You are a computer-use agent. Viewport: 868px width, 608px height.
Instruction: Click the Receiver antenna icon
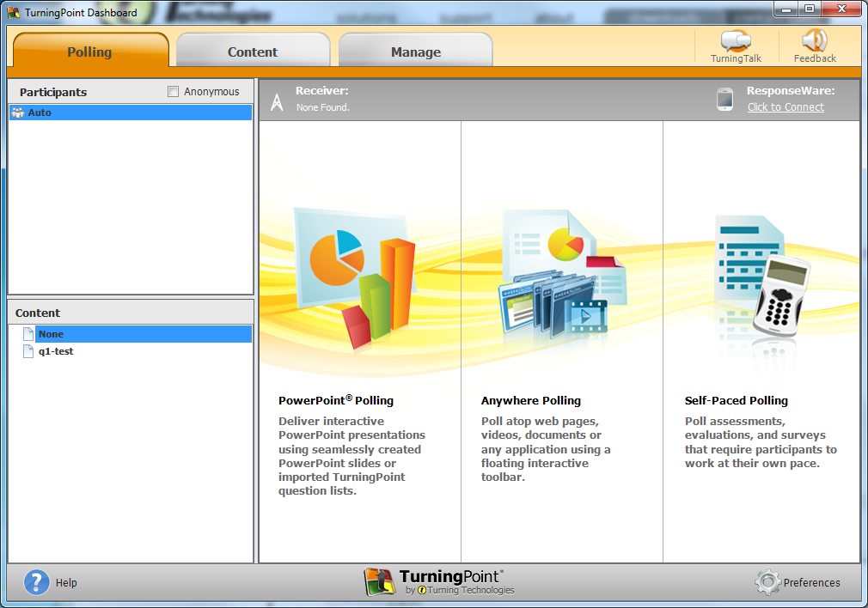[x=277, y=101]
